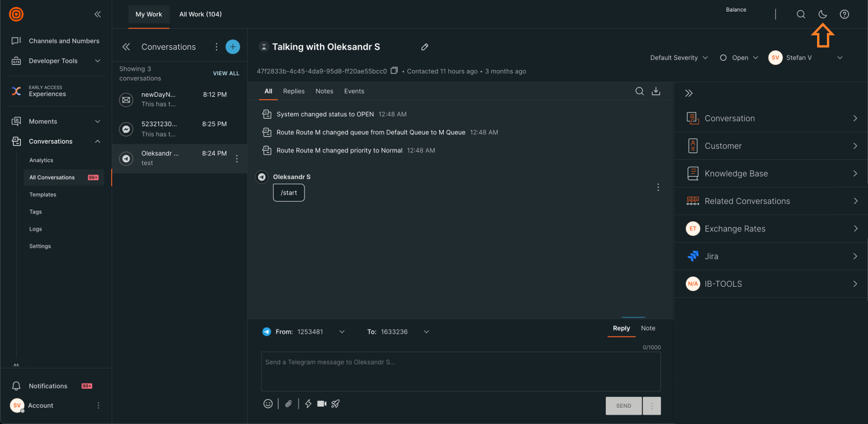Open the emoji picker
Viewport: 868px width, 424px height.
[x=268, y=404]
